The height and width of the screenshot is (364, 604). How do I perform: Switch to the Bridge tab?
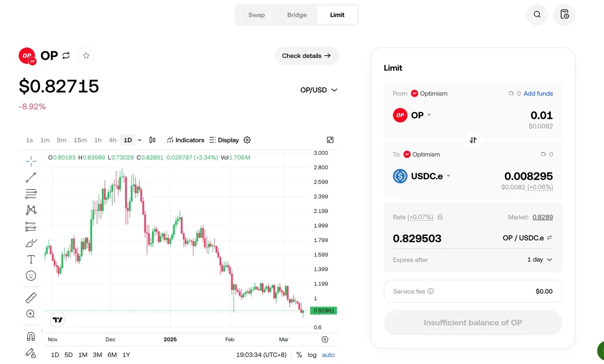tap(297, 15)
